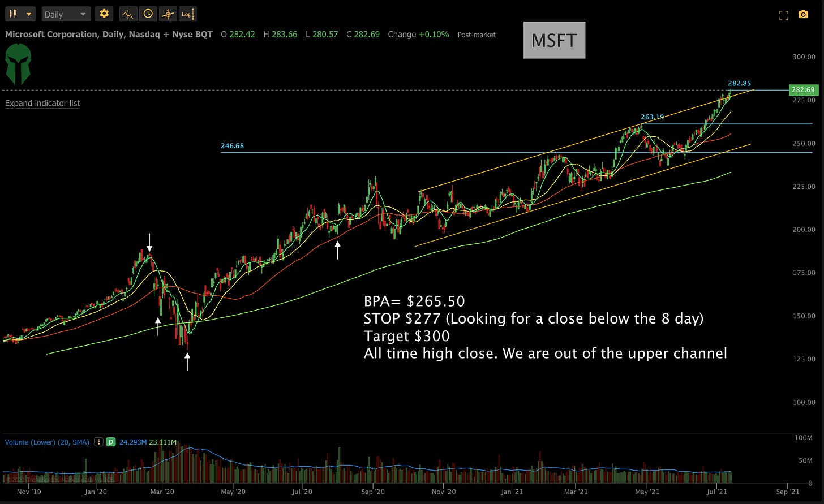The width and height of the screenshot is (824, 504).
Task: Click the Microsoft Corporation chart title
Action: 109,35
